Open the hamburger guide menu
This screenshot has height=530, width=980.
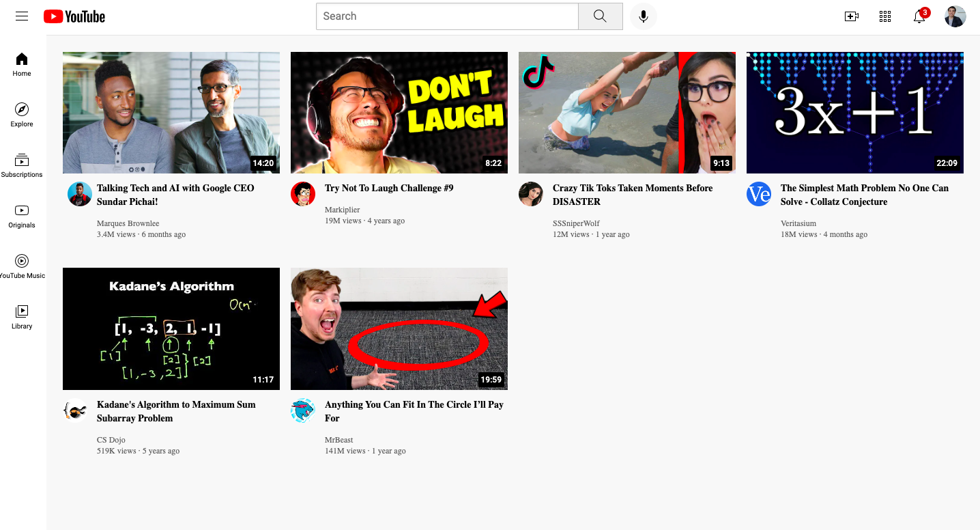[22, 16]
